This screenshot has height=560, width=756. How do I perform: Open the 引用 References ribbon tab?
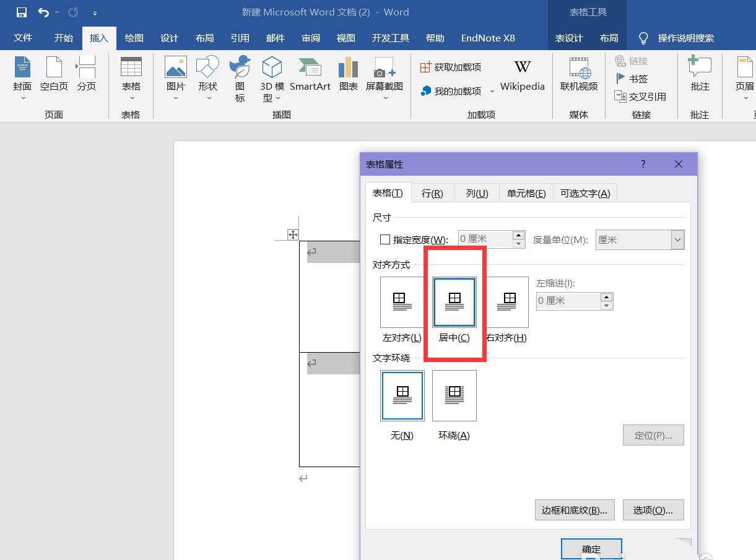point(240,38)
